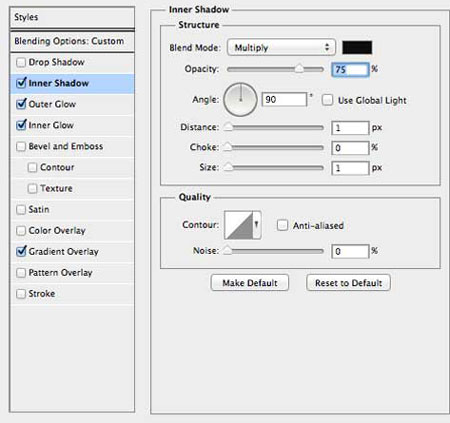This screenshot has width=450, height=423.
Task: Enable the Stroke checkbox
Action: coord(21,294)
